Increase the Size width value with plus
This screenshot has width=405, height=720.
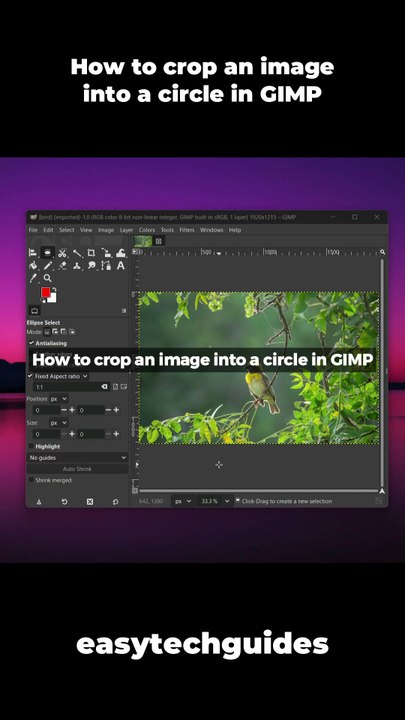click(x=72, y=434)
